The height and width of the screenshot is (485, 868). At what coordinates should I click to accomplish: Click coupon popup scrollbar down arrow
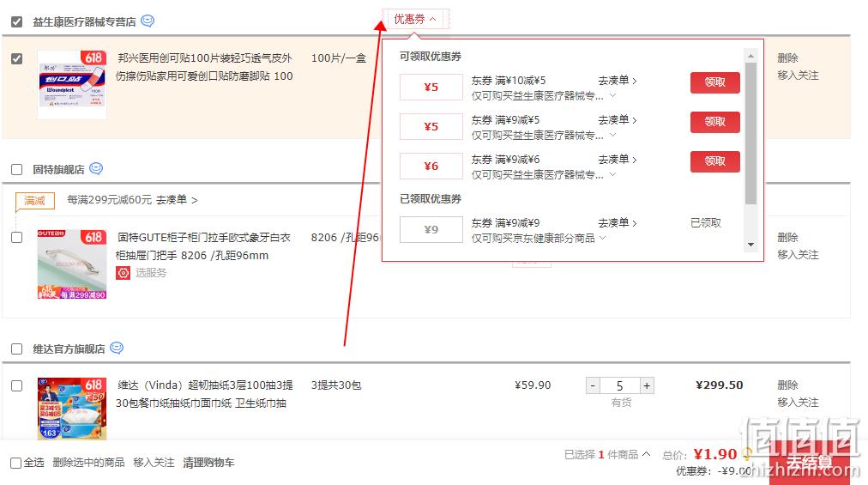[x=750, y=245]
